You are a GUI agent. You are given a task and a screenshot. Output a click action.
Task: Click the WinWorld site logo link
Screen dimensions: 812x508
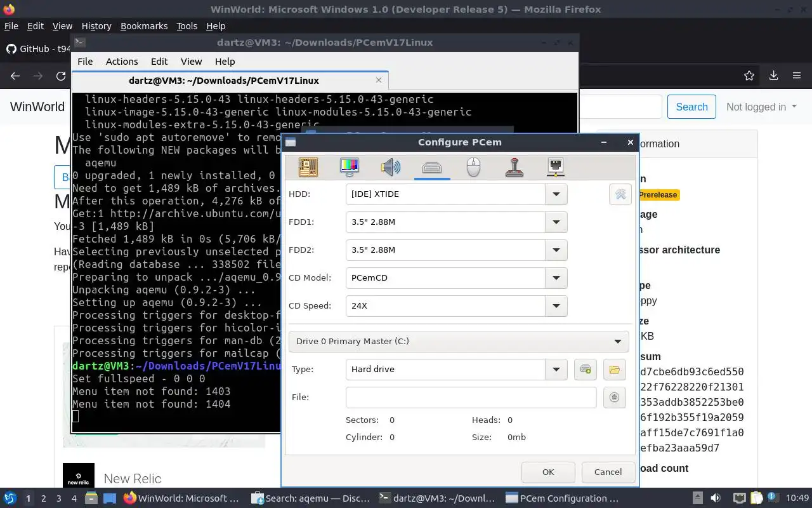click(x=37, y=107)
